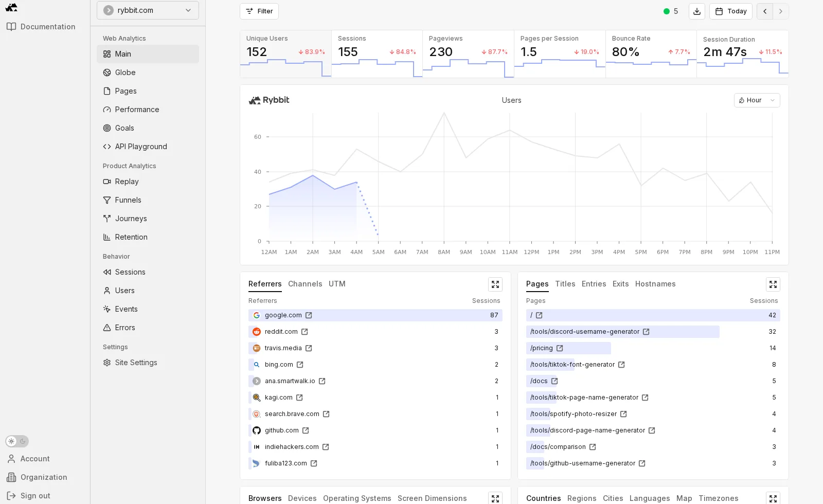Select the Session Duration card

point(743,54)
